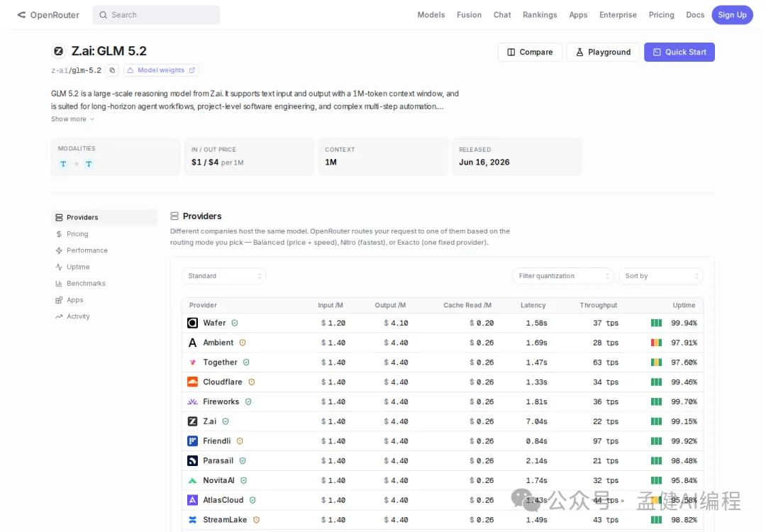766x532 pixels.
Task: Click Friendli's 97 tps throughput value
Action: (606, 441)
